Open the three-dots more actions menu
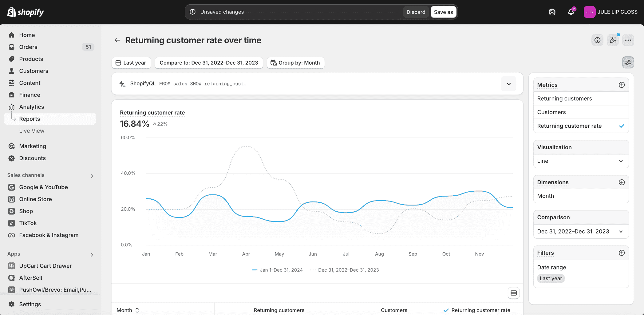 coord(628,40)
